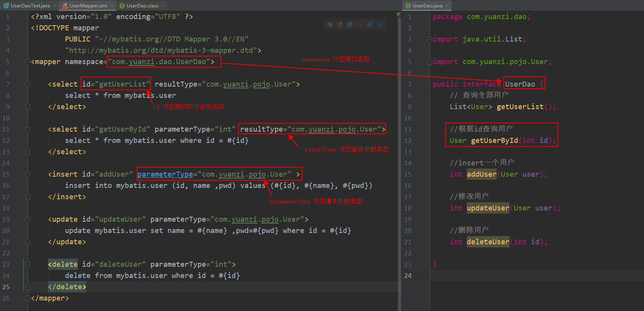Open the mapper in Internet Explorer icon
The width and height of the screenshot is (644, 311).
(x=370, y=24)
